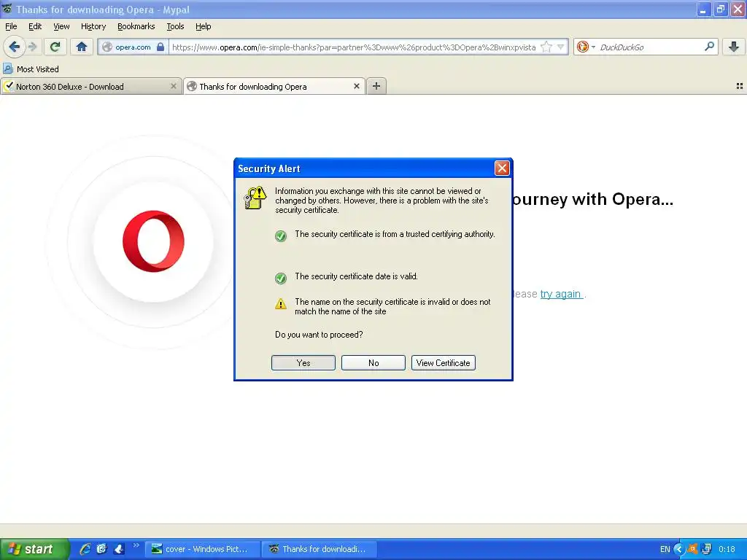Open the Help menu
Viewport: 747px width, 560px height.
click(203, 26)
